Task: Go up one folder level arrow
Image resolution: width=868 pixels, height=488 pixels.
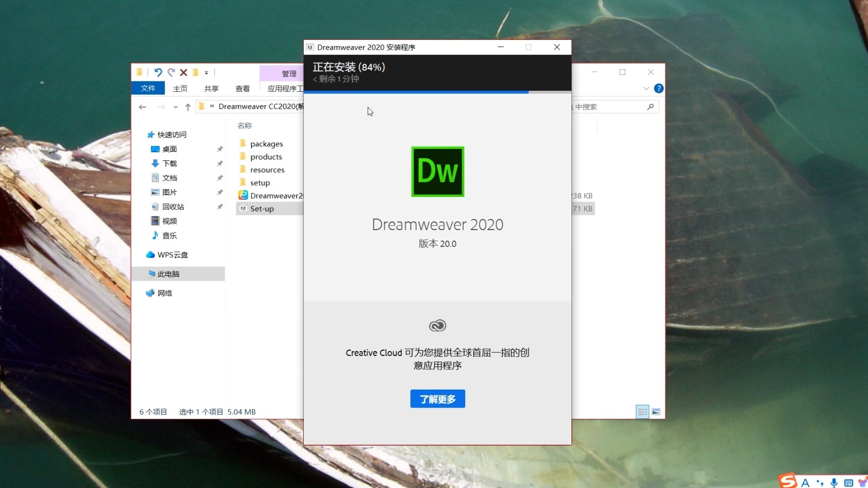Action: 188,107
